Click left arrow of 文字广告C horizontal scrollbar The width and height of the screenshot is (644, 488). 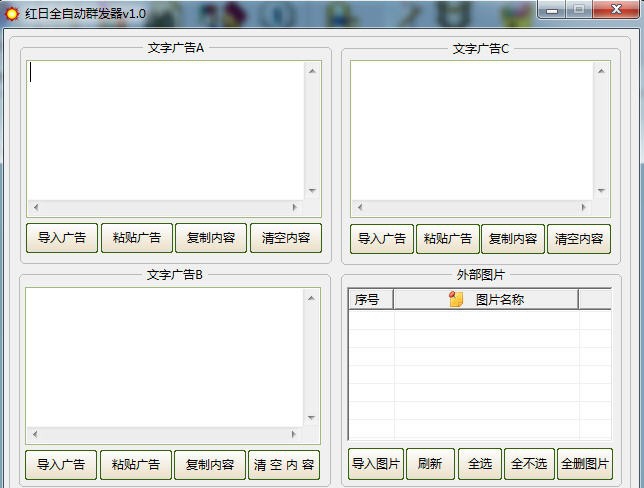[360, 207]
